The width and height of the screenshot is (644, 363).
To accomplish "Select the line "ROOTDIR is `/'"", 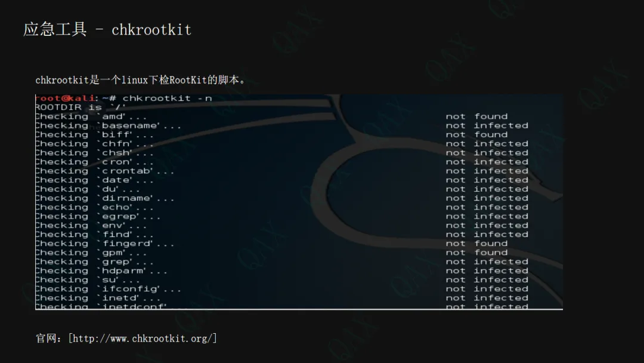I will 80,107.
